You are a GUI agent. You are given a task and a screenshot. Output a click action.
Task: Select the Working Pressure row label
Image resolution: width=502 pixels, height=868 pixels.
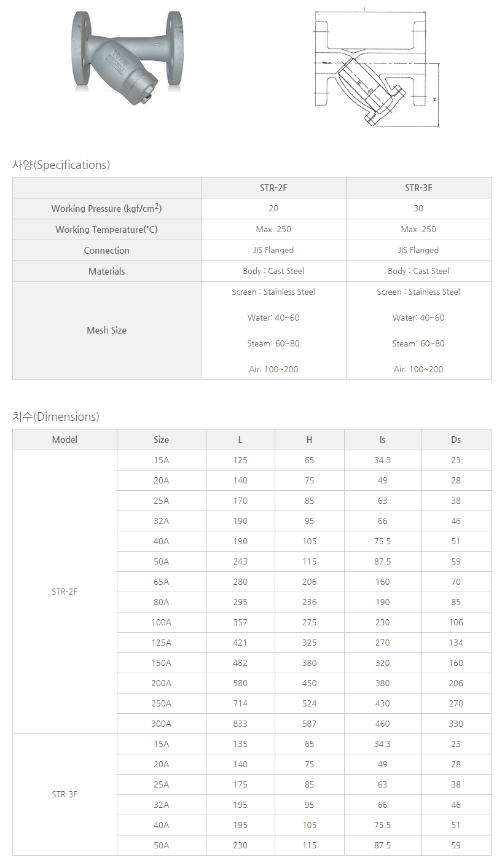(x=106, y=209)
